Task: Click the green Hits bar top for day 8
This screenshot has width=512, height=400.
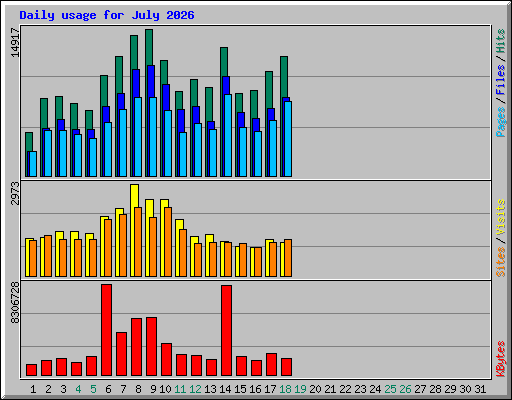Action: pyautogui.click(x=134, y=52)
